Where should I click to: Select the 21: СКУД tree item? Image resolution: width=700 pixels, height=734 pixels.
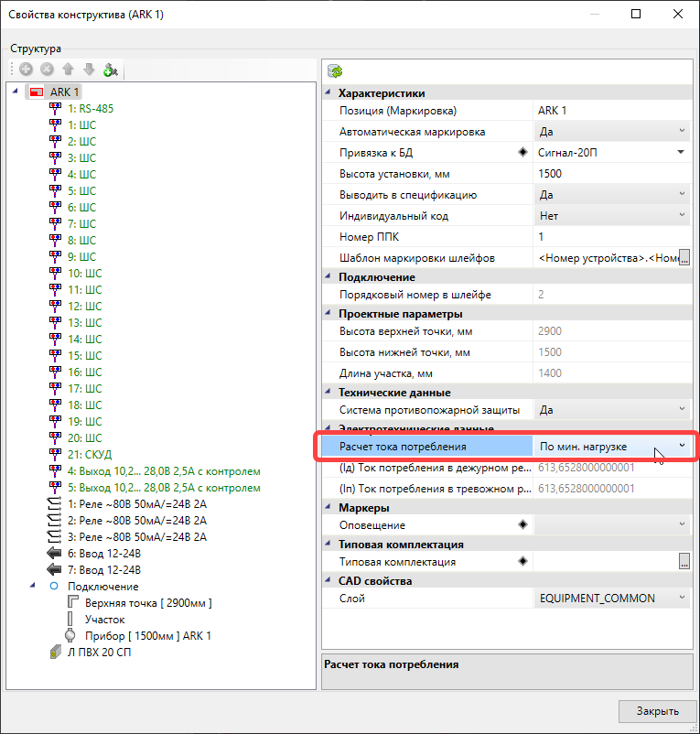(88, 455)
